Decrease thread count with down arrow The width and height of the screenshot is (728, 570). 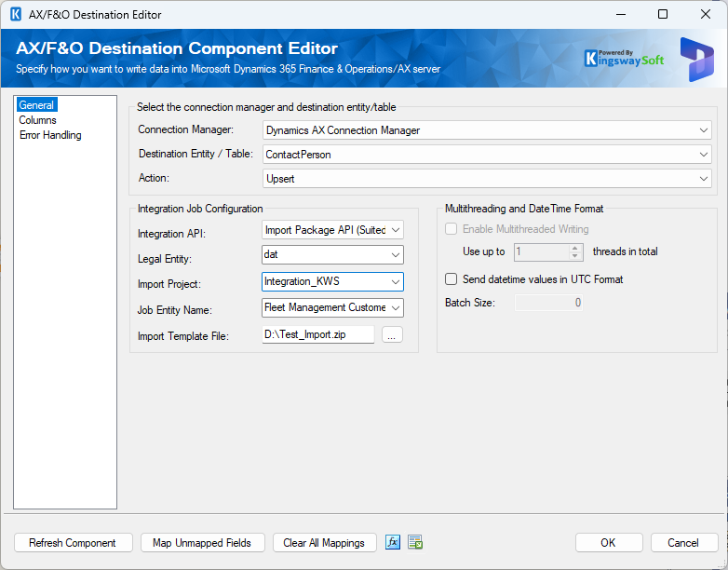575,256
